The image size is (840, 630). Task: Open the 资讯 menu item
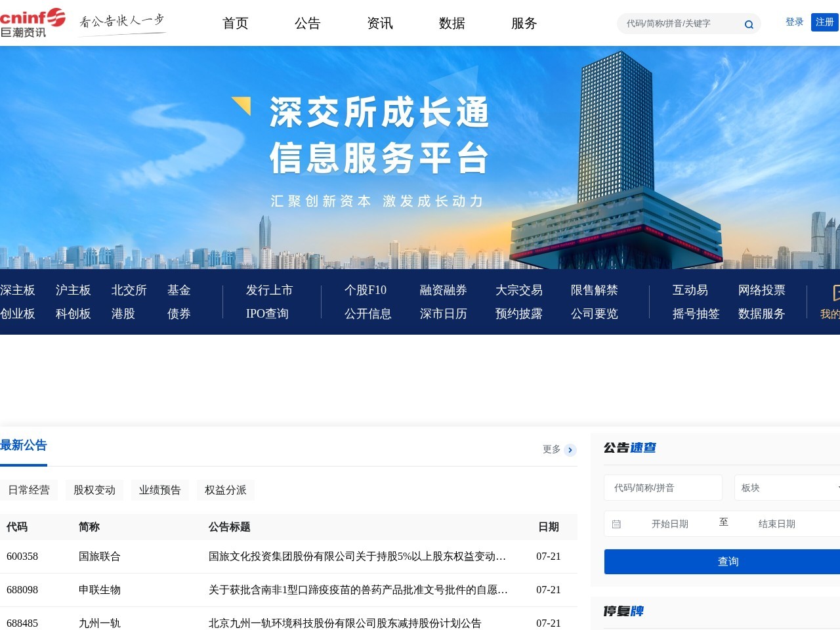pos(380,23)
